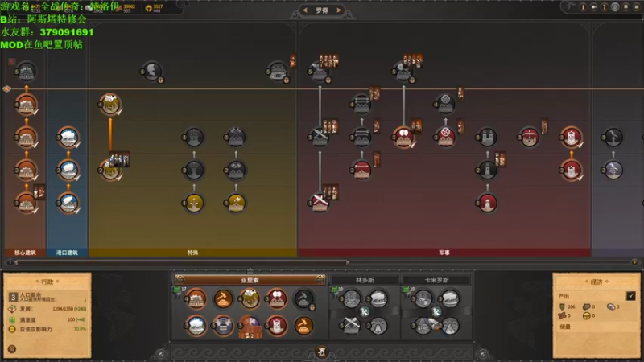Click the 罗得 province title

[x=322, y=10]
